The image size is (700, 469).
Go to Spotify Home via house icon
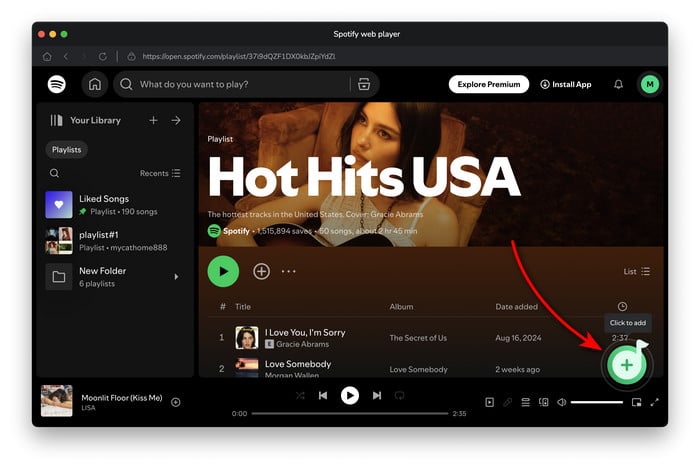pos(95,84)
